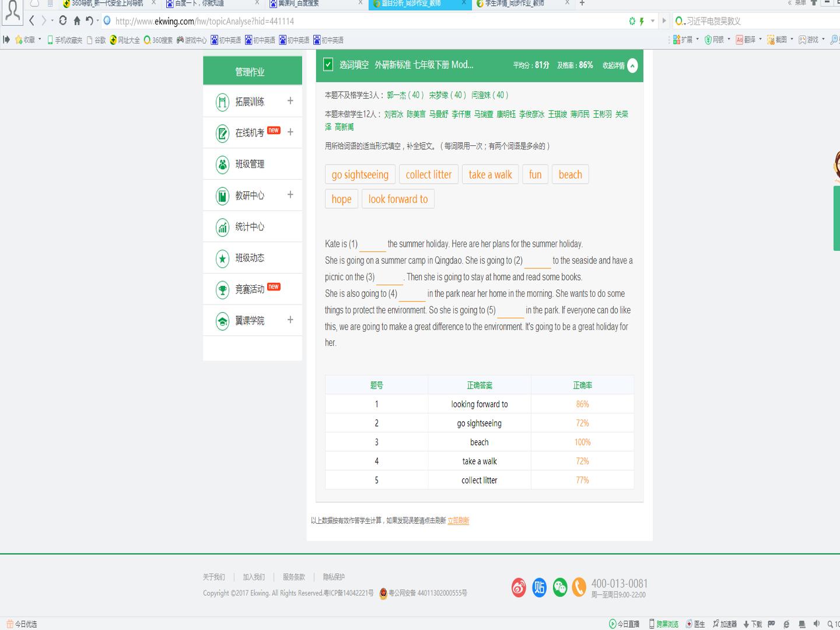Click the 医生 icon in status bar
This screenshot has height=630, width=840.
[x=689, y=624]
